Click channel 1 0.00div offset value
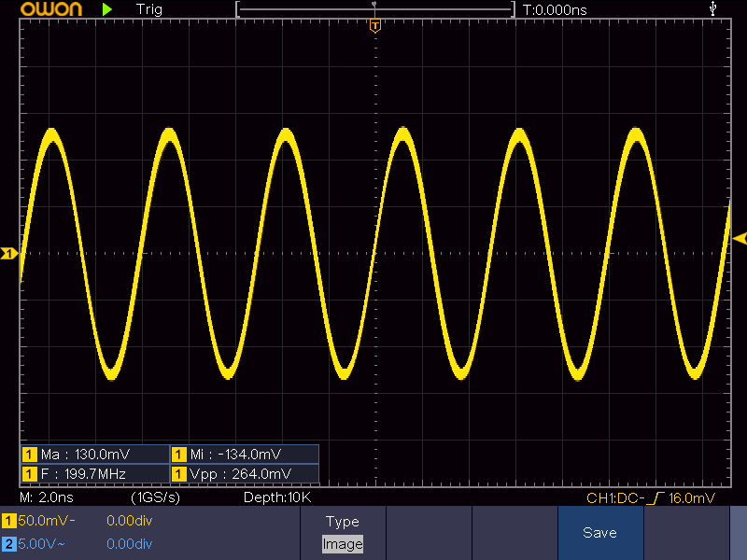 pyautogui.click(x=130, y=521)
